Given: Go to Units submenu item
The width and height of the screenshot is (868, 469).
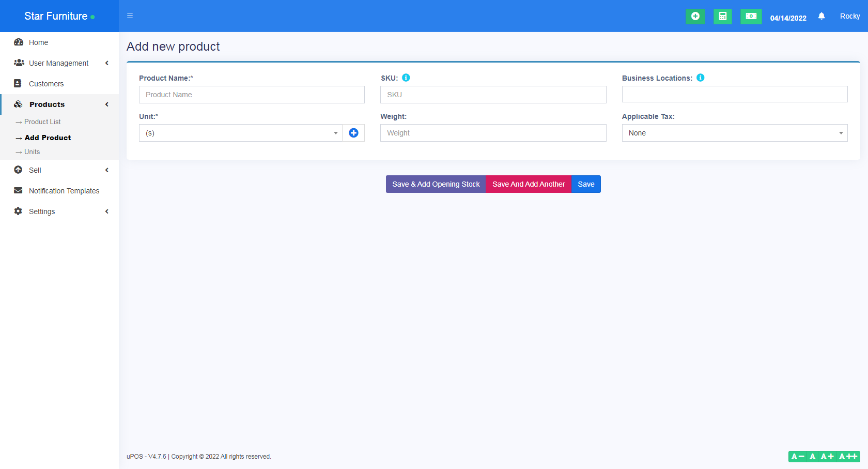Looking at the screenshot, I should point(32,152).
